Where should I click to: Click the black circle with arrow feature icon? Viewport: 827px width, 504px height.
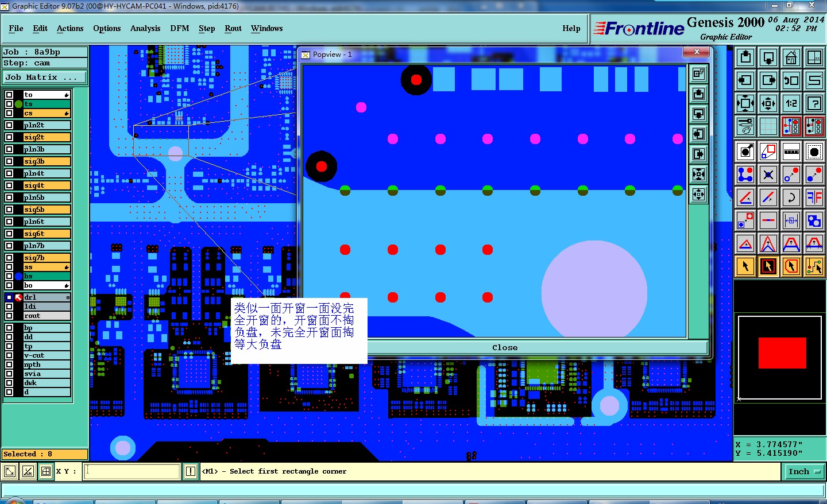pos(745,152)
